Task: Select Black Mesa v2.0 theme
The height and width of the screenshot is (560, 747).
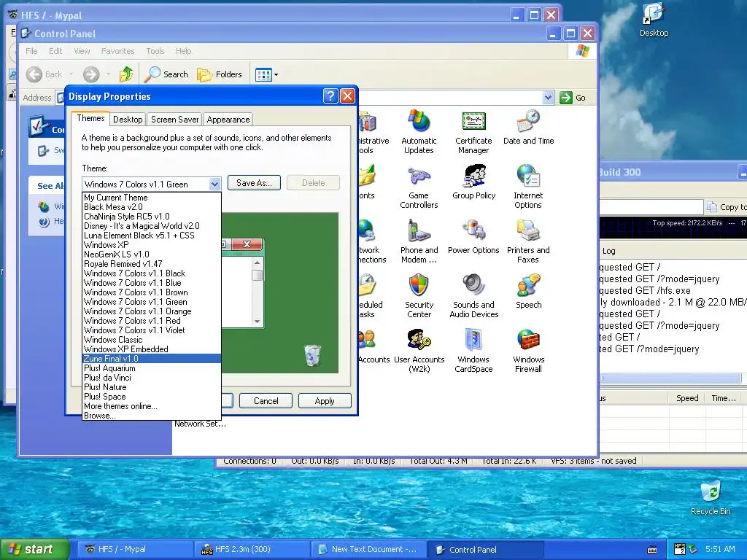Action: pyautogui.click(x=152, y=206)
